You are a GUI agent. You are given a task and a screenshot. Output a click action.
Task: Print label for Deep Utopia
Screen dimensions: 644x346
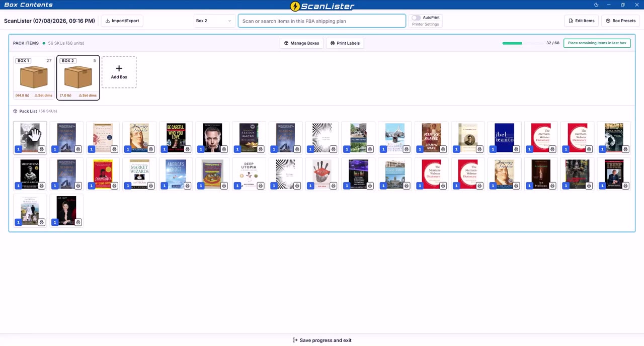(261, 186)
